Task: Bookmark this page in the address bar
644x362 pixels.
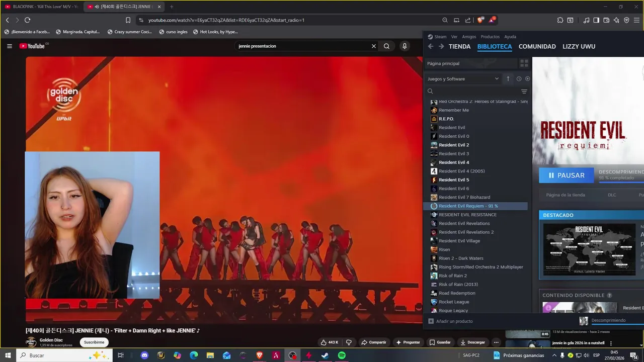Action: [128, 20]
